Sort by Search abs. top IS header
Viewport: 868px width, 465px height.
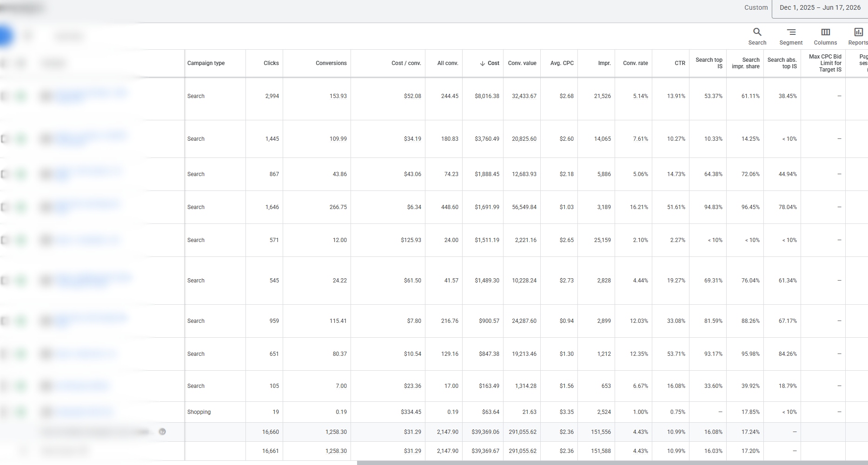click(x=782, y=63)
